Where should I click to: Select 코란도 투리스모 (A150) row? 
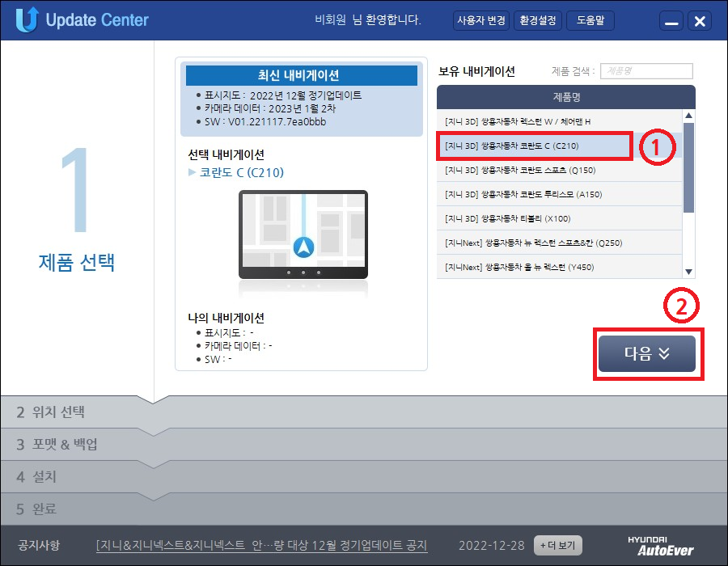tap(560, 194)
